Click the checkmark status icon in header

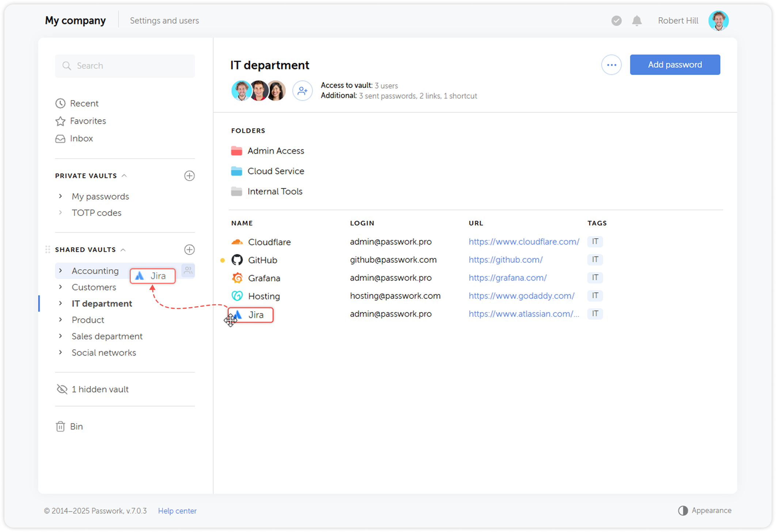click(616, 21)
